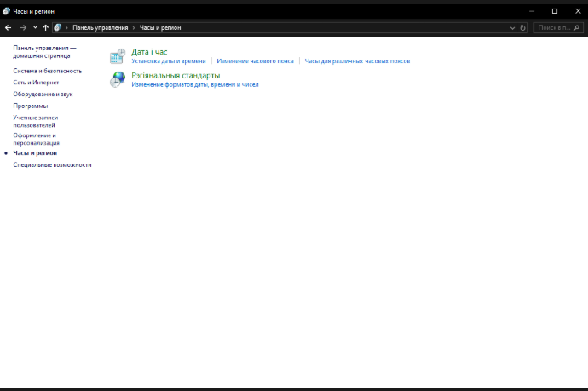The height and width of the screenshot is (391, 588).
Task: Open Программы category
Action: coord(31,106)
